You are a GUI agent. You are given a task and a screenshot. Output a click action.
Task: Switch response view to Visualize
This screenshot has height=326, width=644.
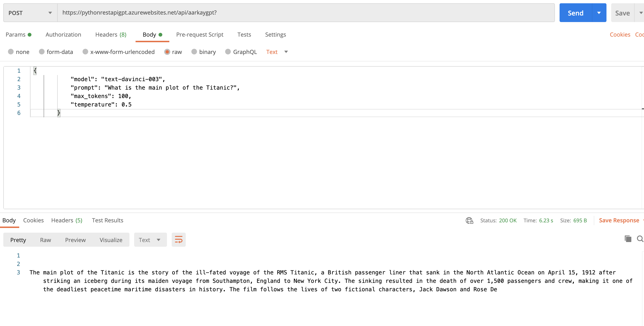pos(111,239)
